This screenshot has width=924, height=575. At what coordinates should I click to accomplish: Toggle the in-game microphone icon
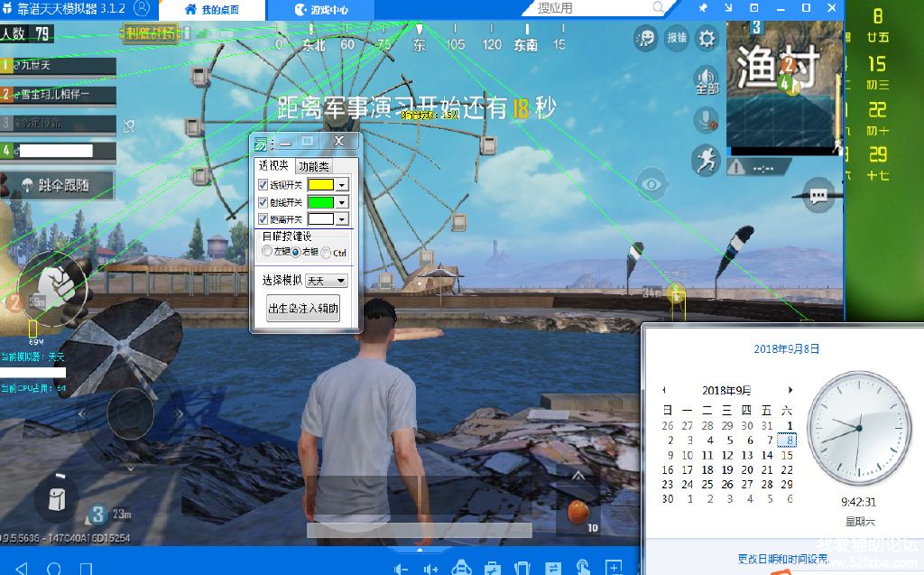tap(707, 120)
